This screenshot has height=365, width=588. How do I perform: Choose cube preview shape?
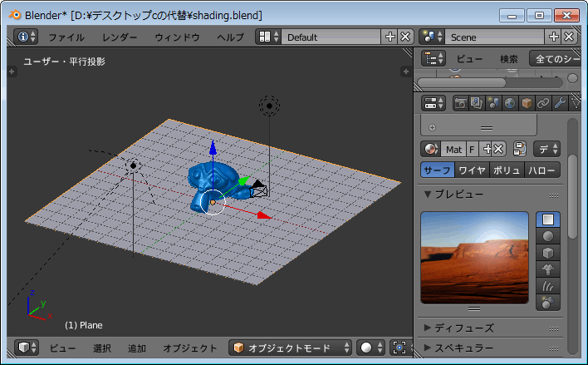[548, 253]
